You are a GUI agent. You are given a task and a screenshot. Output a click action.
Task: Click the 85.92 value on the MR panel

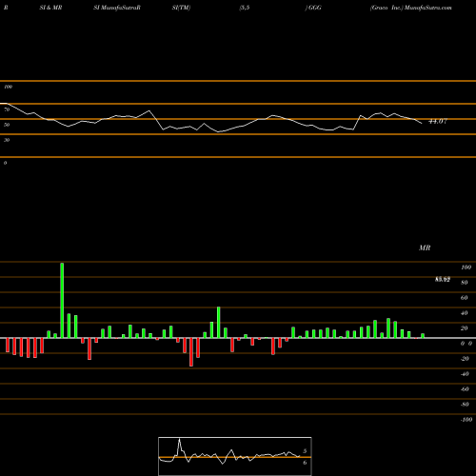pos(443,279)
